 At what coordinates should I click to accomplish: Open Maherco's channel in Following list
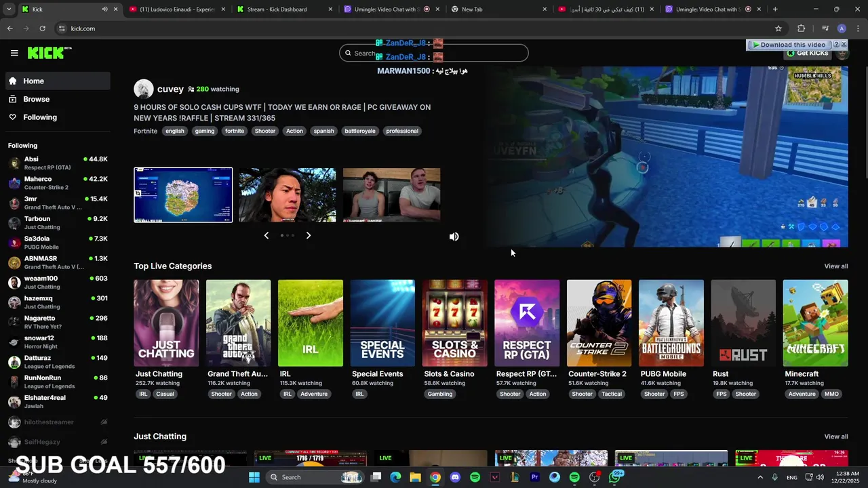pos(58,183)
